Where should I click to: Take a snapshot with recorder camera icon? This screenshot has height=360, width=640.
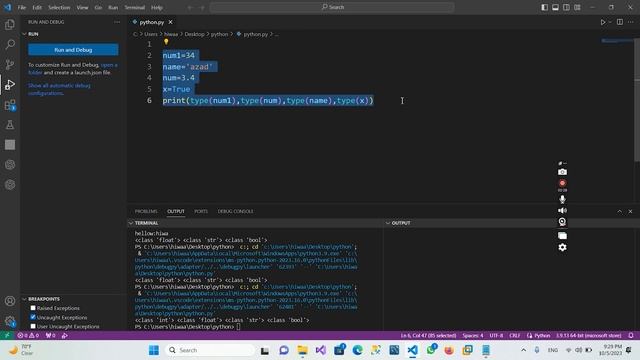point(562,172)
